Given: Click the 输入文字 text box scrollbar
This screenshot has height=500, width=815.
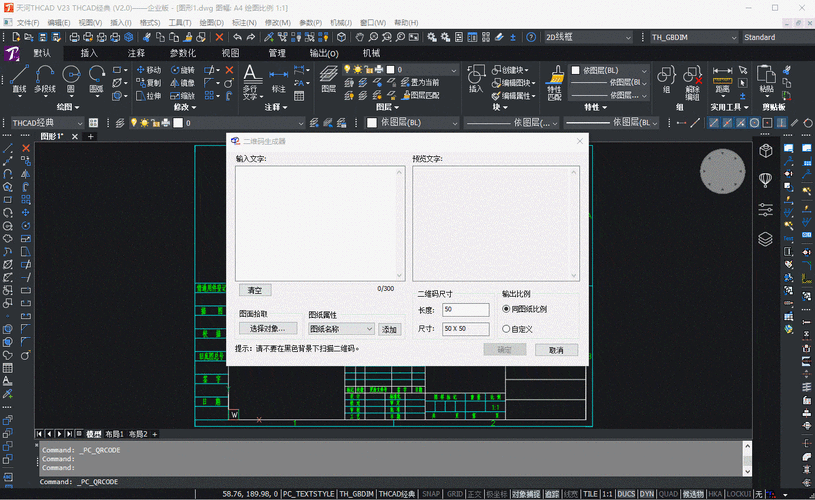Looking at the screenshot, I should pyautogui.click(x=399, y=223).
